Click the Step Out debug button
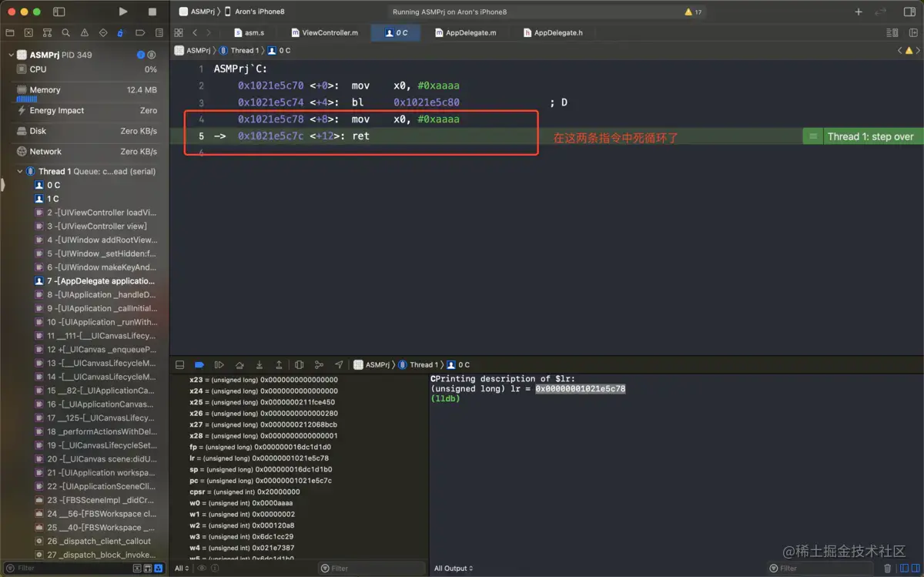924x577 pixels. click(x=279, y=364)
